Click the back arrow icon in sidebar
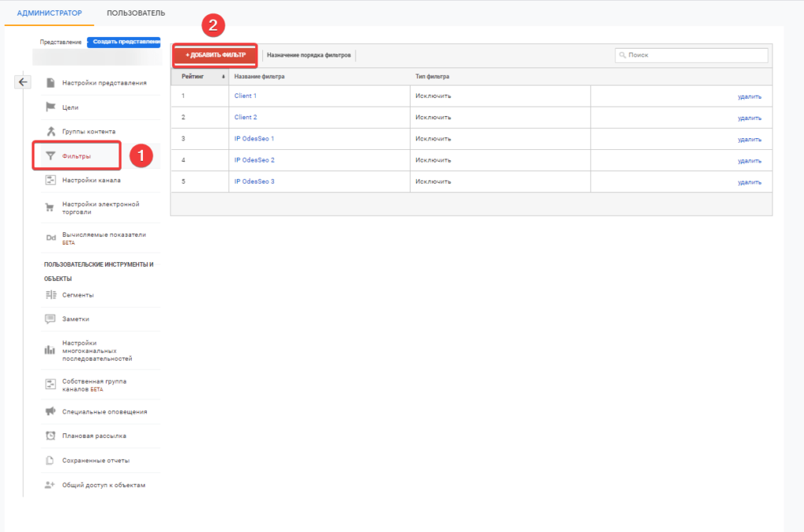 tap(23, 82)
